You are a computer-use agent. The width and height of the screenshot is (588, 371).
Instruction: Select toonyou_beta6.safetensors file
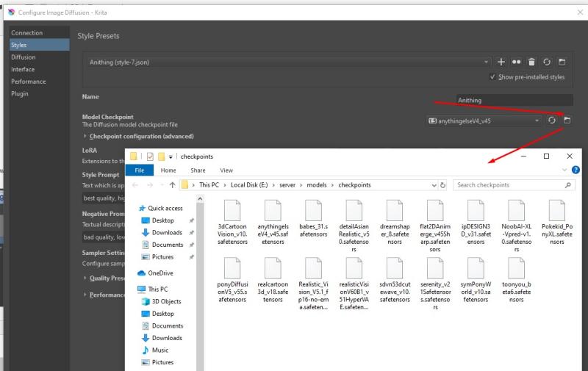coord(517,280)
